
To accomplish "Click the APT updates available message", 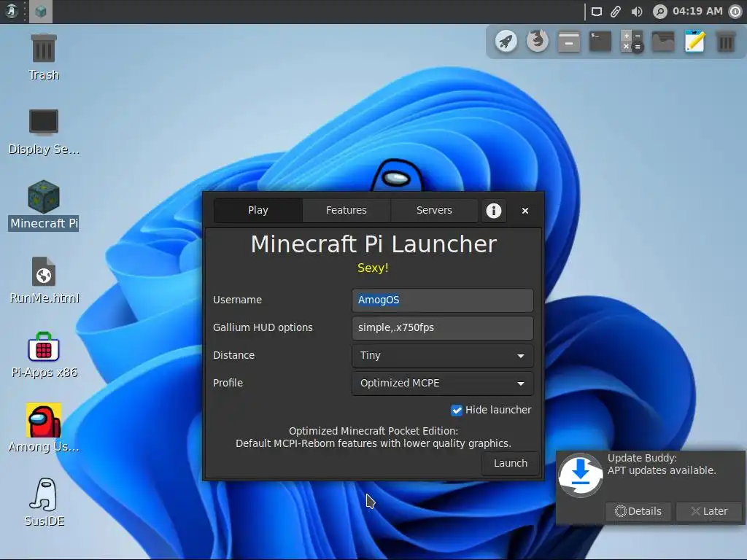I will pos(662,470).
